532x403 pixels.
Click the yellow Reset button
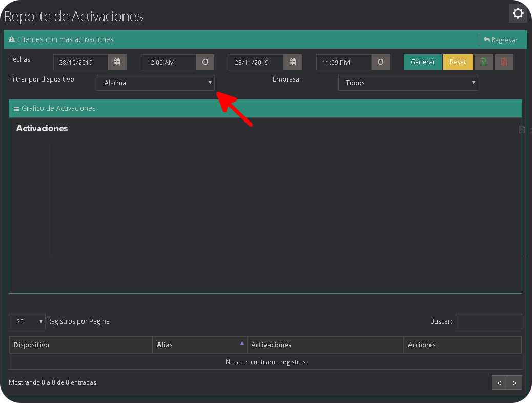coord(458,62)
